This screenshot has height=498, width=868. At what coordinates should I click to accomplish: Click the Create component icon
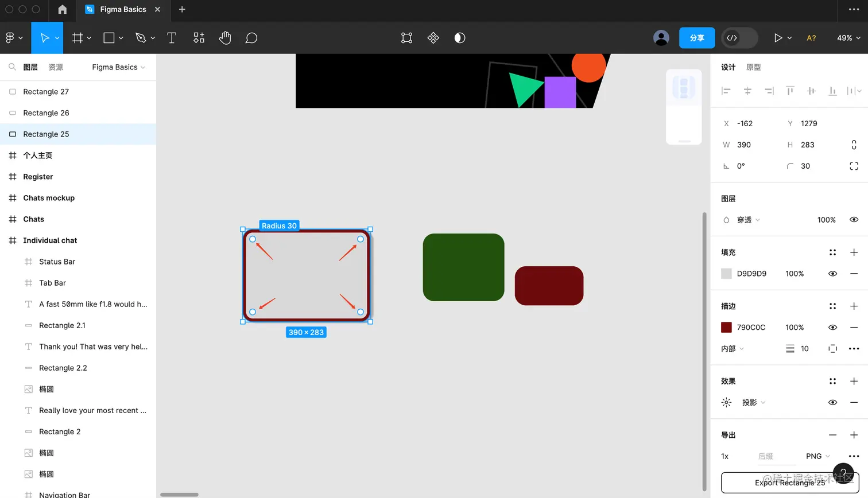pos(433,38)
